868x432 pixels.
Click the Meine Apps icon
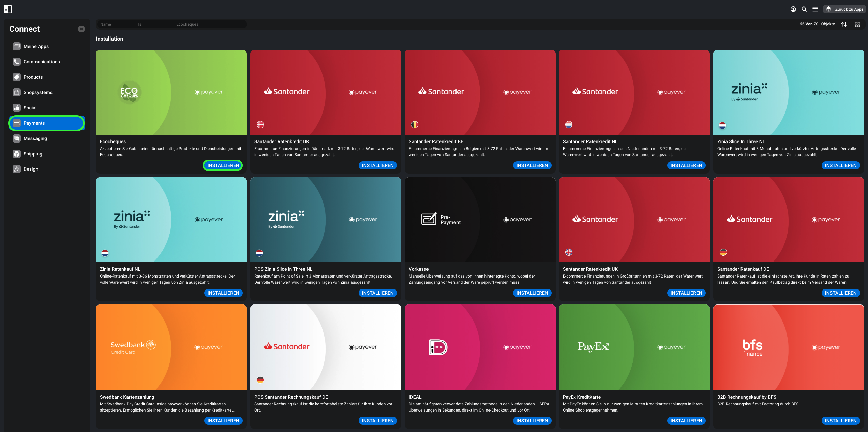17,46
